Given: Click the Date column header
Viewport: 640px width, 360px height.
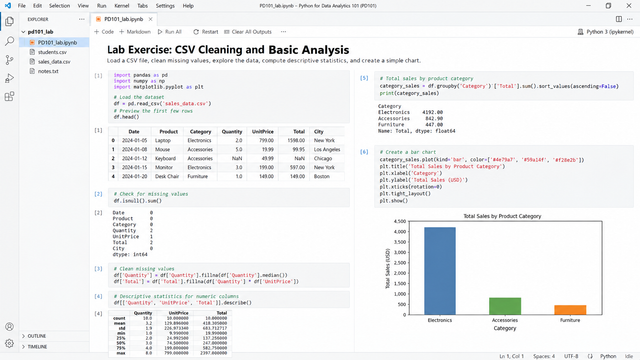Looking at the screenshot, I should click(134, 131).
